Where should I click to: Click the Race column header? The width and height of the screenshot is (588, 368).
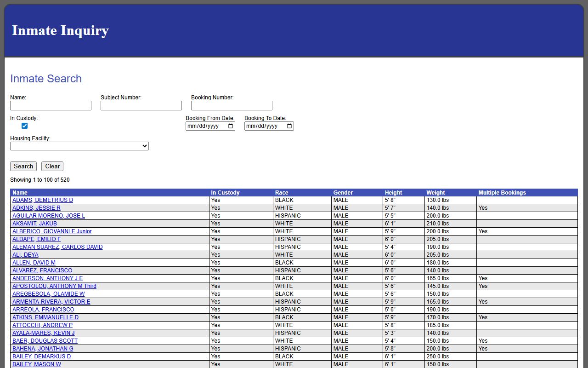[282, 193]
